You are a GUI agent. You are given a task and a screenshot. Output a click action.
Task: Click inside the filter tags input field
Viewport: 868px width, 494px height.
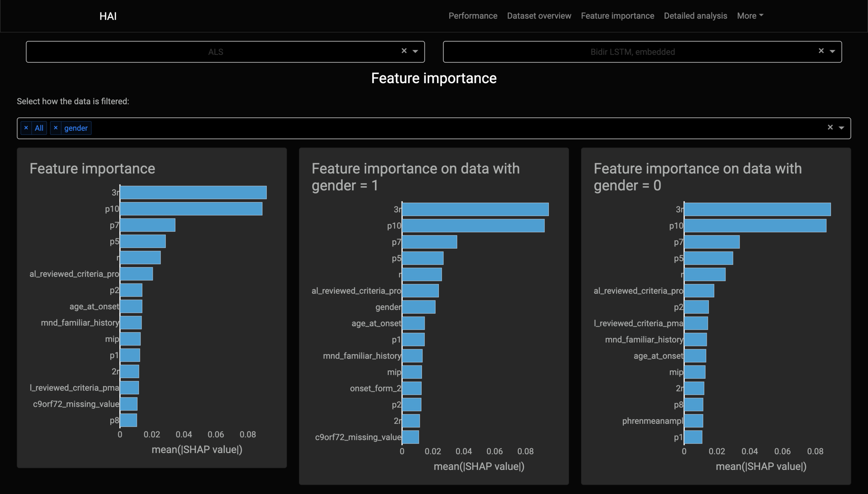(x=439, y=128)
